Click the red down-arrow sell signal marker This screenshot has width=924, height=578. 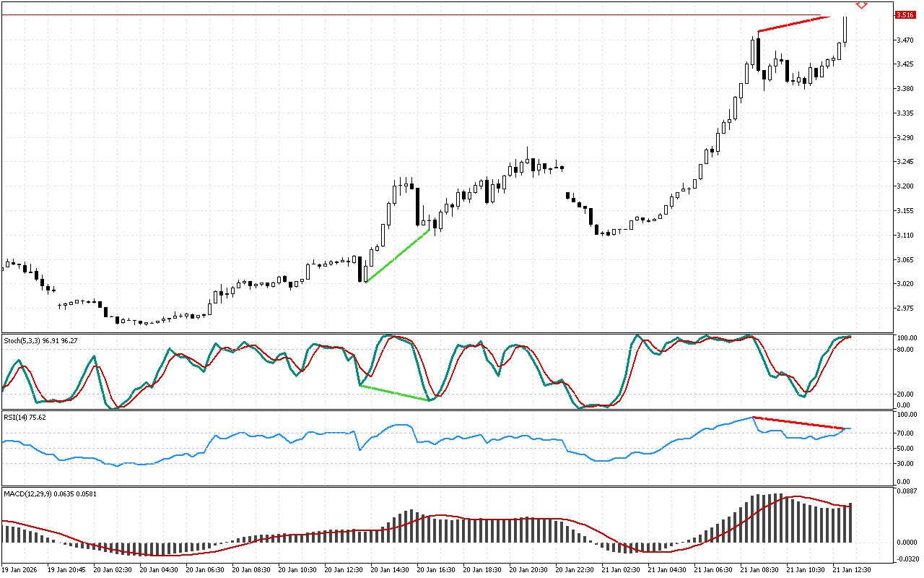pyautogui.click(x=860, y=5)
